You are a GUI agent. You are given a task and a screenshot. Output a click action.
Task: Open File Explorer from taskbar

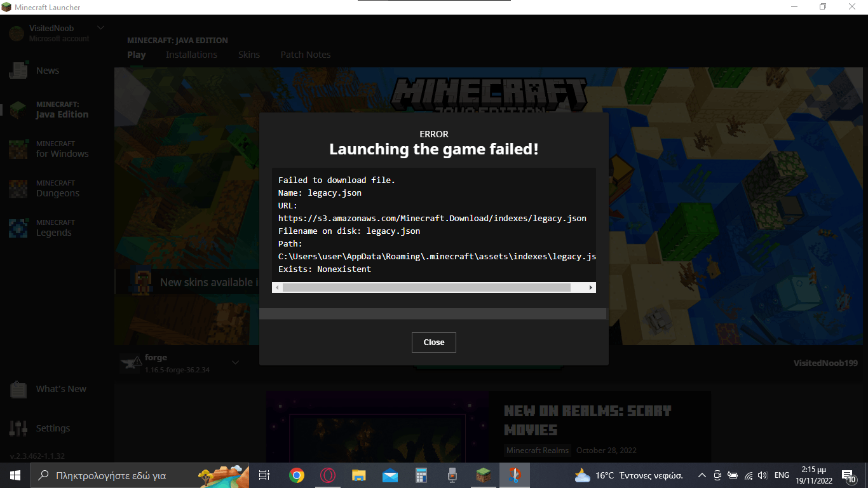[x=359, y=475]
